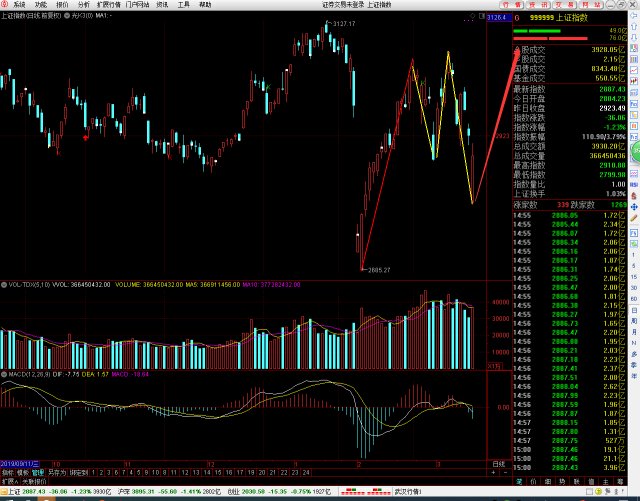Image resolution: width=640 pixels, height=501 pixels.
Task: Open the 工具 menu
Action: pos(184,4)
